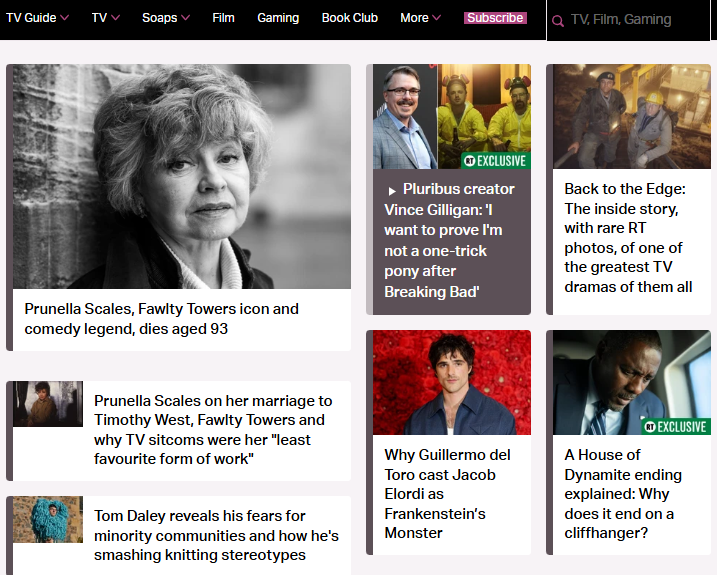
Task: Click the Tom Daley knitted hat thumbnail
Action: (x=48, y=520)
